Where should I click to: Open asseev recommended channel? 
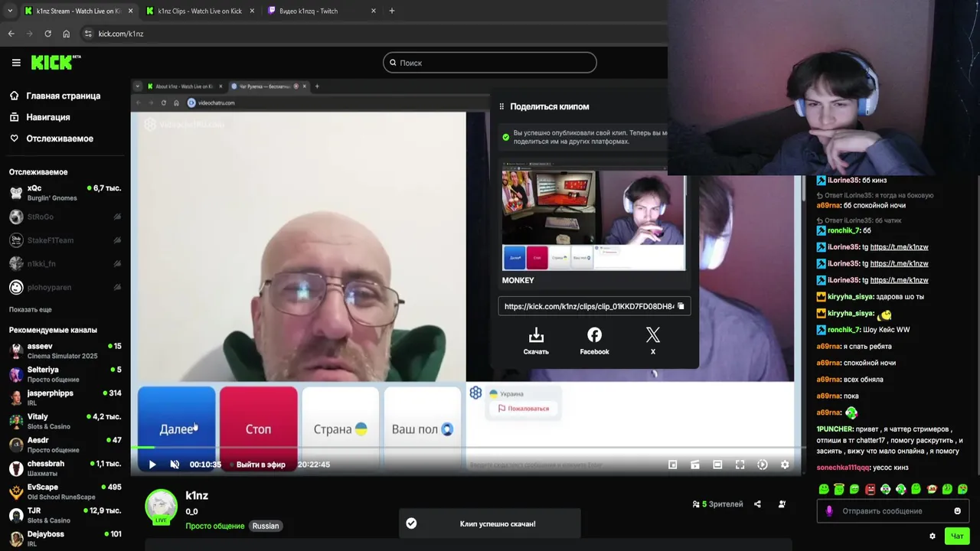(65, 351)
